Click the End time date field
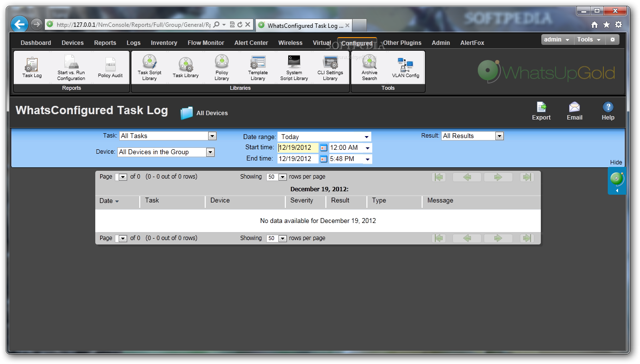The width and height of the screenshot is (640, 364). tap(298, 159)
